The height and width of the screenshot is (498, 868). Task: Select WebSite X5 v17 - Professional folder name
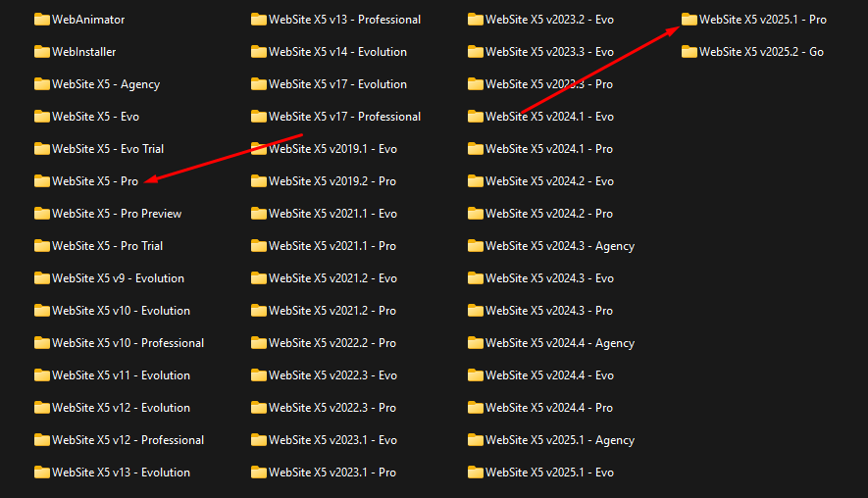pos(344,117)
